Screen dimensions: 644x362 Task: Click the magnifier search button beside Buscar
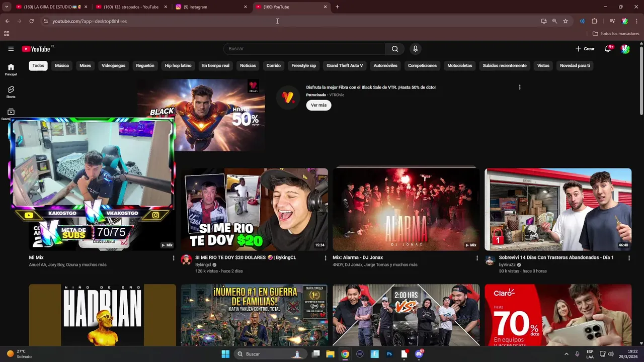point(395,49)
